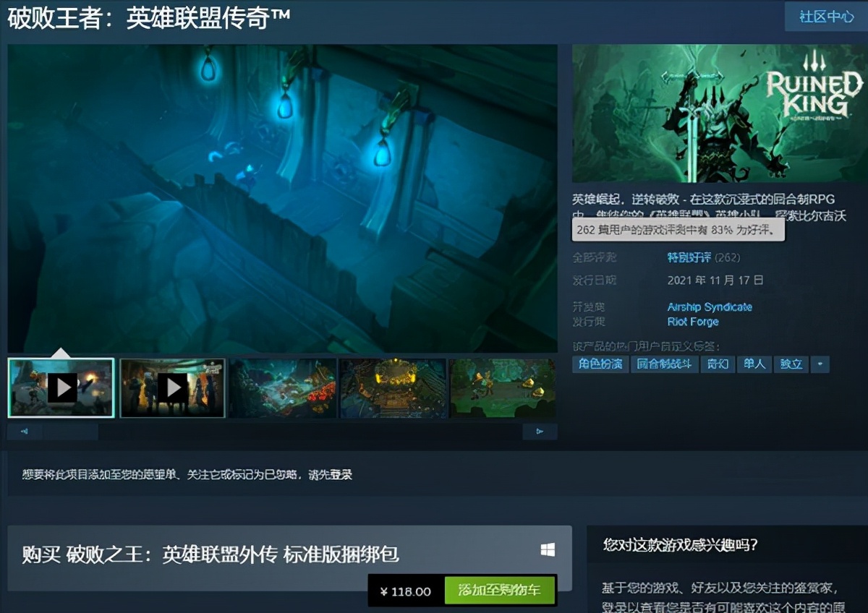Play the first trailer video thumbnail

tap(61, 388)
